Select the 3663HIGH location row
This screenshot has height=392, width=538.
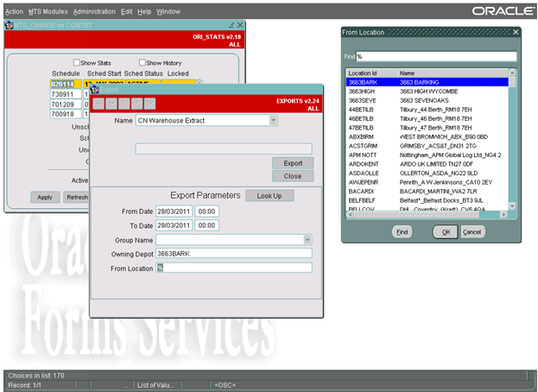(427, 92)
